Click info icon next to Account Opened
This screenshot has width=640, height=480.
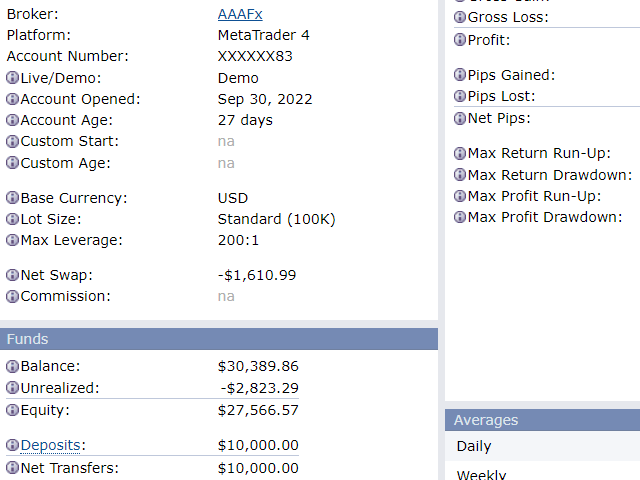tap(12, 99)
